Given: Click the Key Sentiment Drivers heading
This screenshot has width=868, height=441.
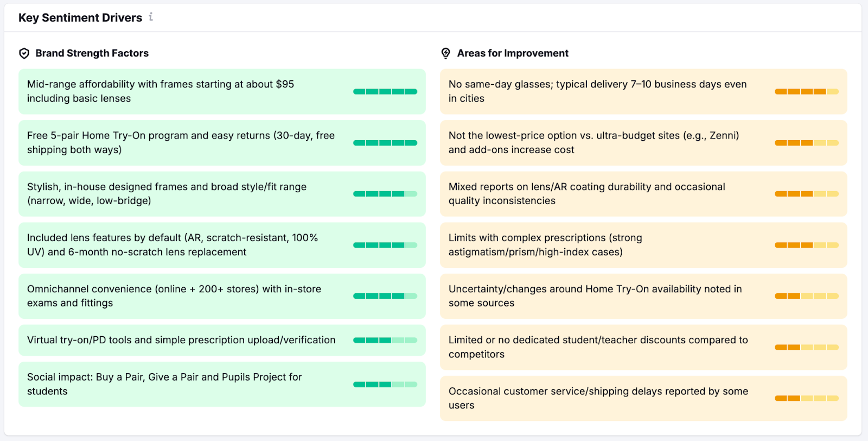Looking at the screenshot, I should tap(80, 18).
